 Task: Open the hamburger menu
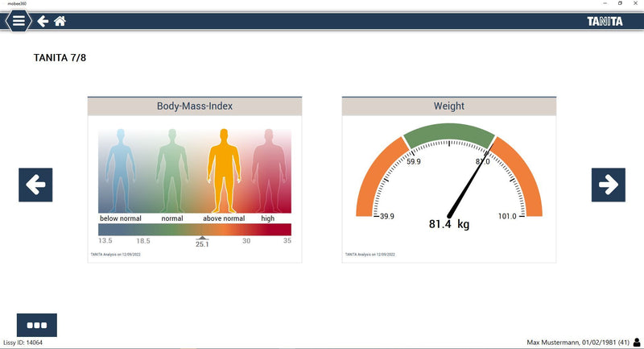tap(18, 21)
